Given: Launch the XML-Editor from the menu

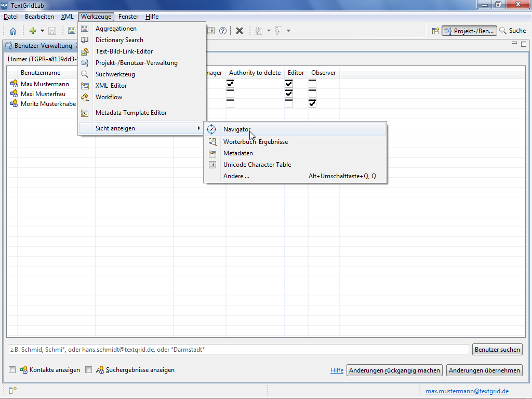Looking at the screenshot, I should tap(111, 86).
